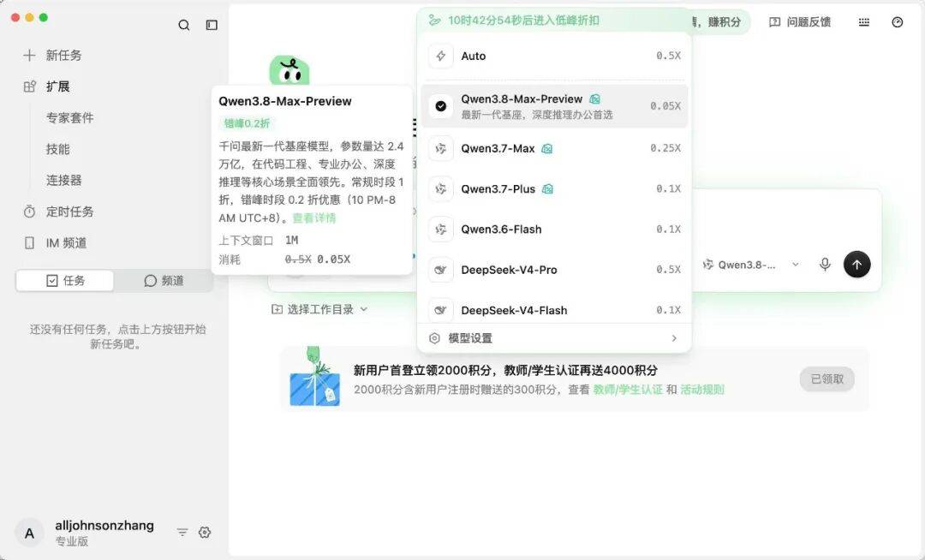
Task: Click the 错峰0.2折 tag
Action: pos(247,123)
